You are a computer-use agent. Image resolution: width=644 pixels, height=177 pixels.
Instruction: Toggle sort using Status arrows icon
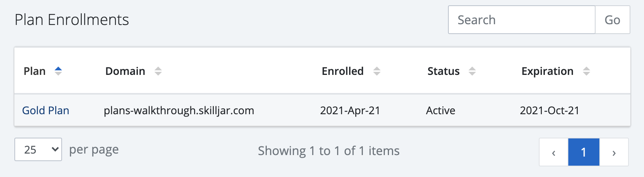[472, 71]
